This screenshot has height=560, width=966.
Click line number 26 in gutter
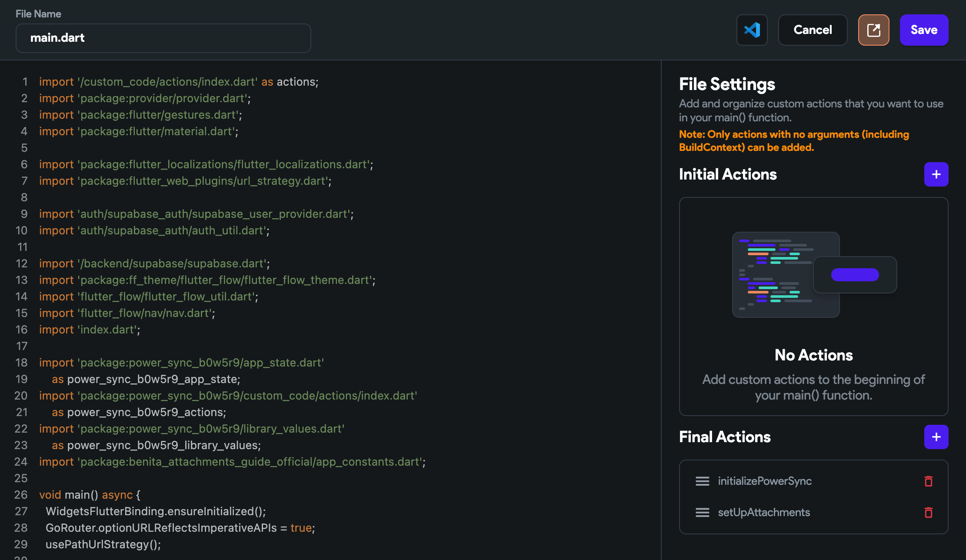pyautogui.click(x=21, y=495)
